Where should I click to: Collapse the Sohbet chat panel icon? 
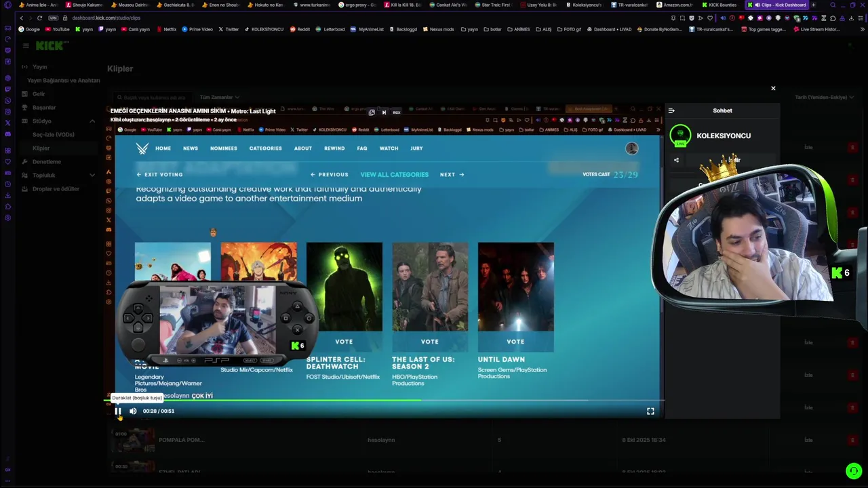pyautogui.click(x=671, y=110)
